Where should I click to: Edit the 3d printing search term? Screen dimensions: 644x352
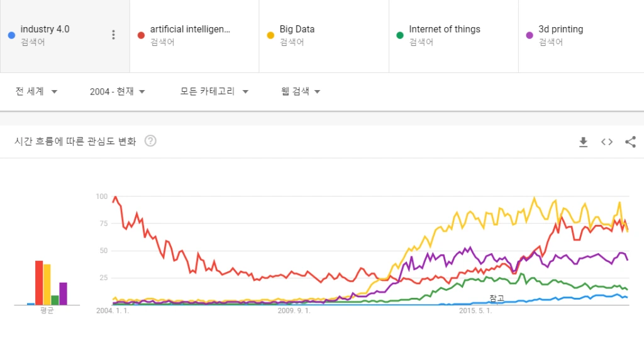coord(560,29)
